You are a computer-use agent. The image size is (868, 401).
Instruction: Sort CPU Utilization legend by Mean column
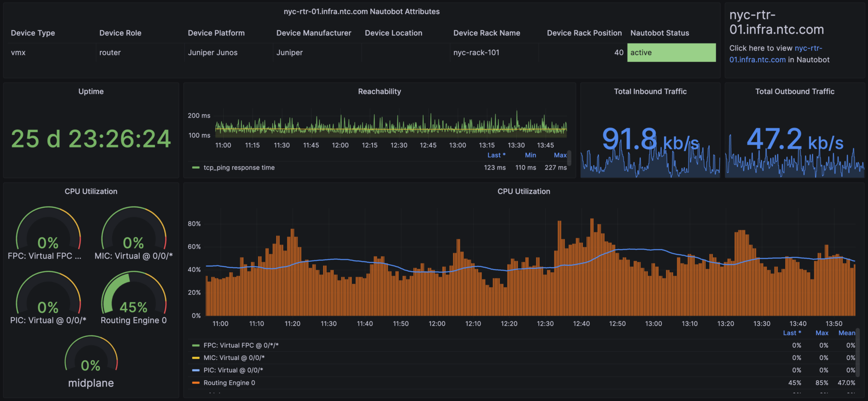[x=846, y=333]
